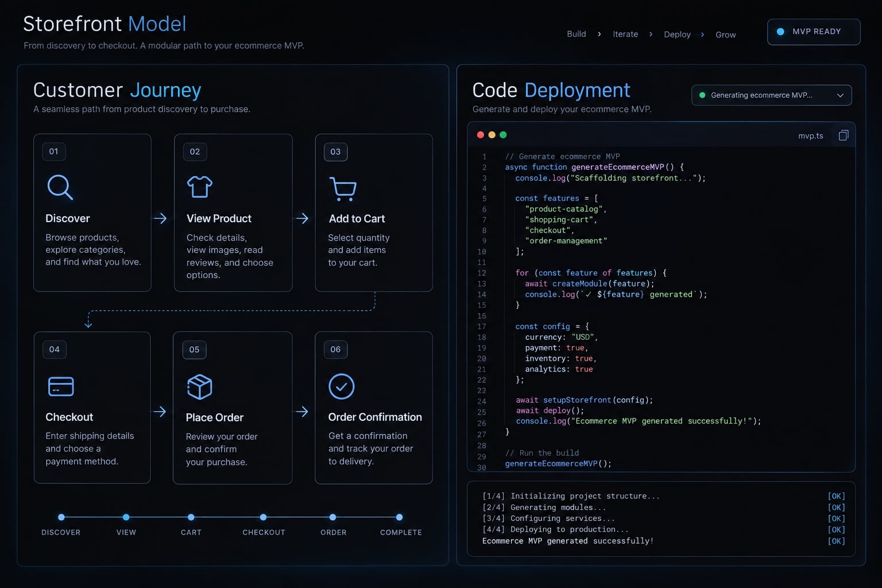Click the Add to Cart shopping cart icon
The height and width of the screenshot is (588, 882).
(x=343, y=189)
